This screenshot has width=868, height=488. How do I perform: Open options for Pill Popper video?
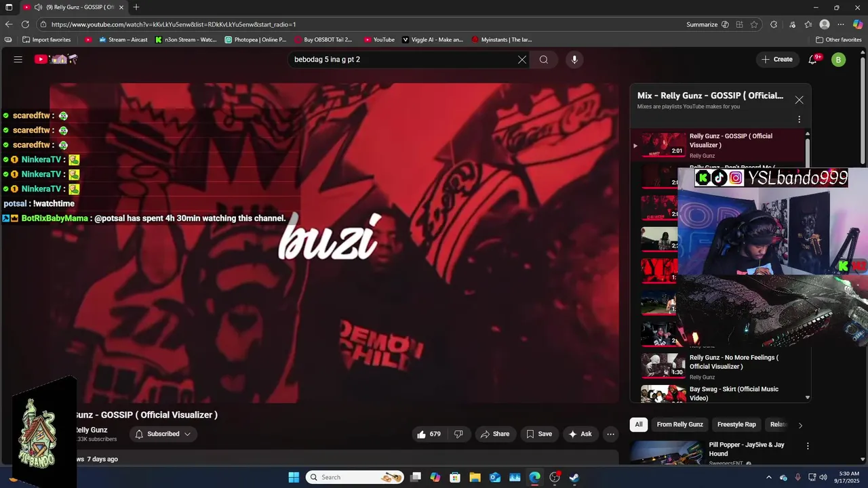pos(808,446)
